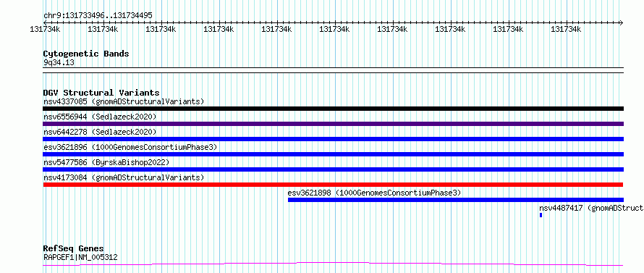Image resolution: width=644 pixels, height=273 pixels.
Task: Click the blue esv3621898 variant bar
Action: click(x=455, y=200)
